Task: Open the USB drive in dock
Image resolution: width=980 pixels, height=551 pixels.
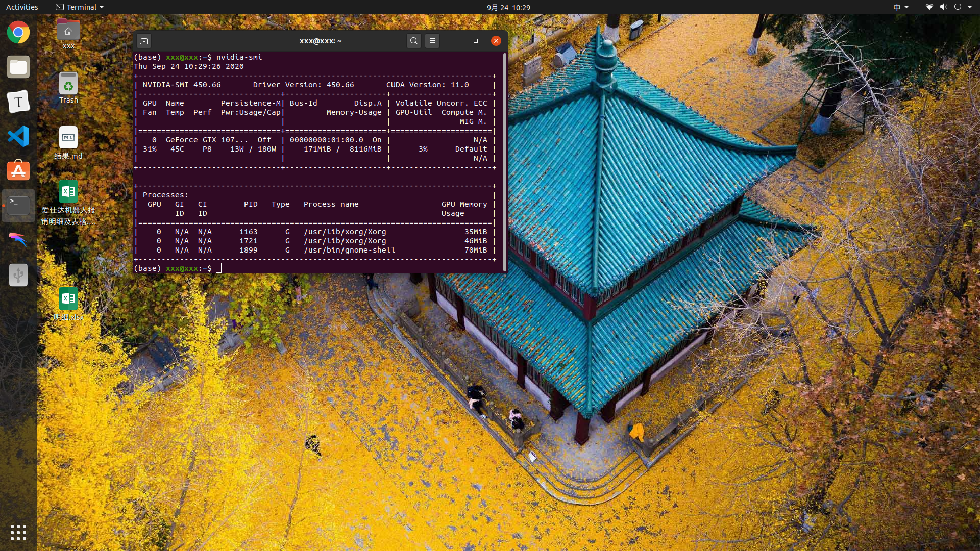Action: [18, 275]
